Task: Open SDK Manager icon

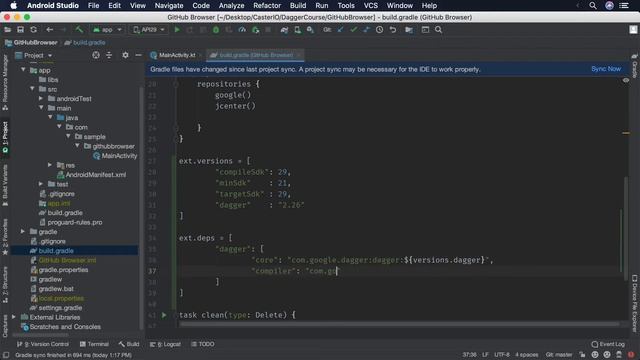Action: tap(310, 30)
